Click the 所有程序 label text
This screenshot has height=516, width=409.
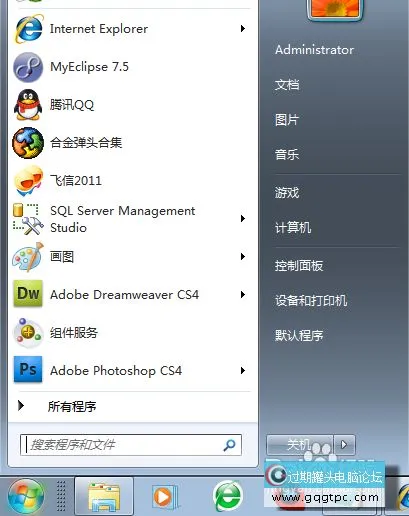click(x=72, y=406)
